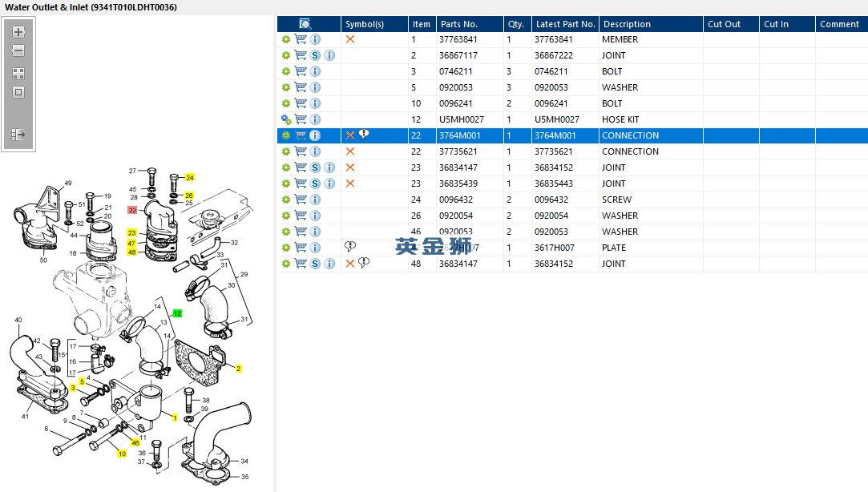Image resolution: width=868 pixels, height=492 pixels.
Task: Add MEMBER 37763841 to cart
Action: 301,39
